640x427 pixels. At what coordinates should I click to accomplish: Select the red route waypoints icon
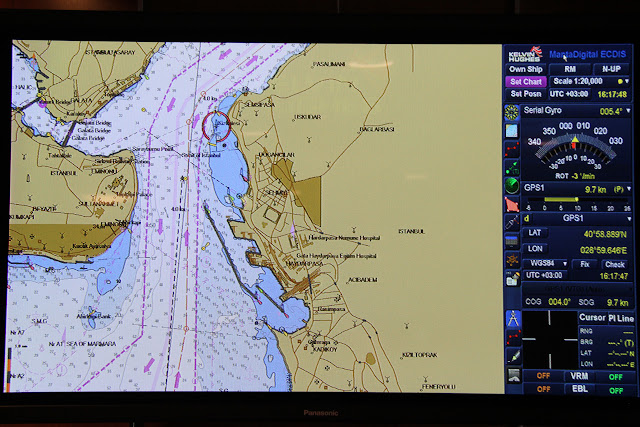click(512, 149)
